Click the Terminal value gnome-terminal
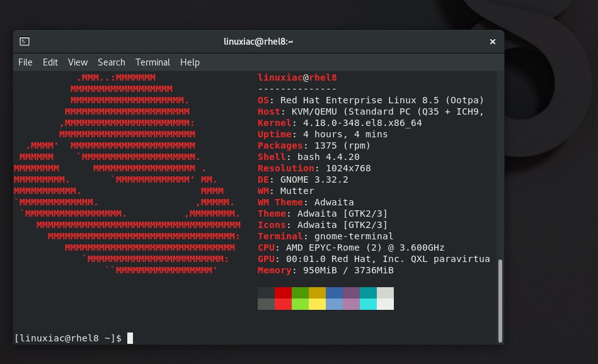This screenshot has height=364, width=598. coord(354,236)
